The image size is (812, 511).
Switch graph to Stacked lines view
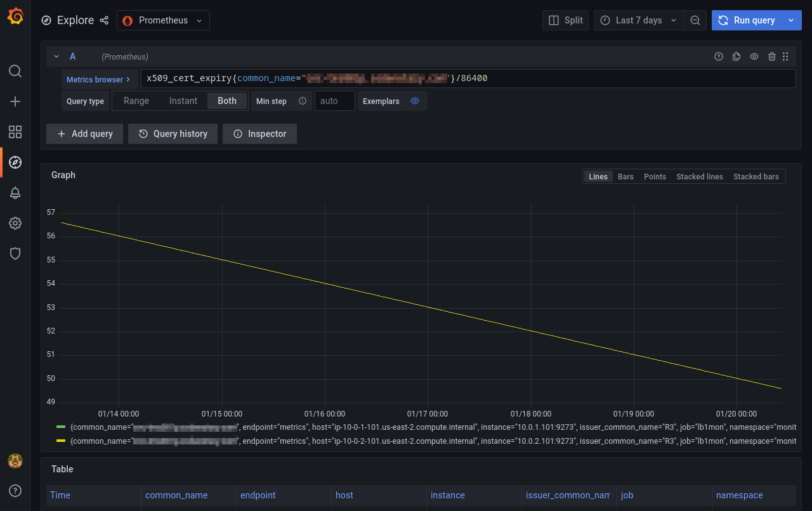699,177
